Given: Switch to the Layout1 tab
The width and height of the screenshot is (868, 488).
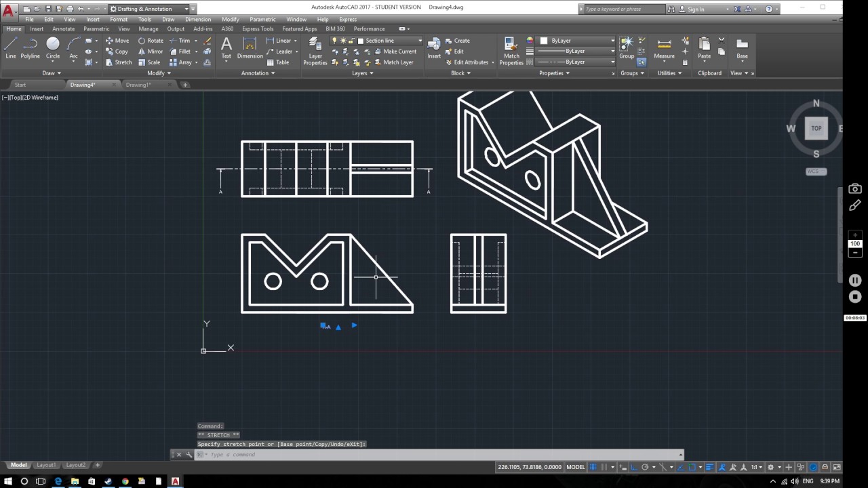Looking at the screenshot, I should [46, 465].
